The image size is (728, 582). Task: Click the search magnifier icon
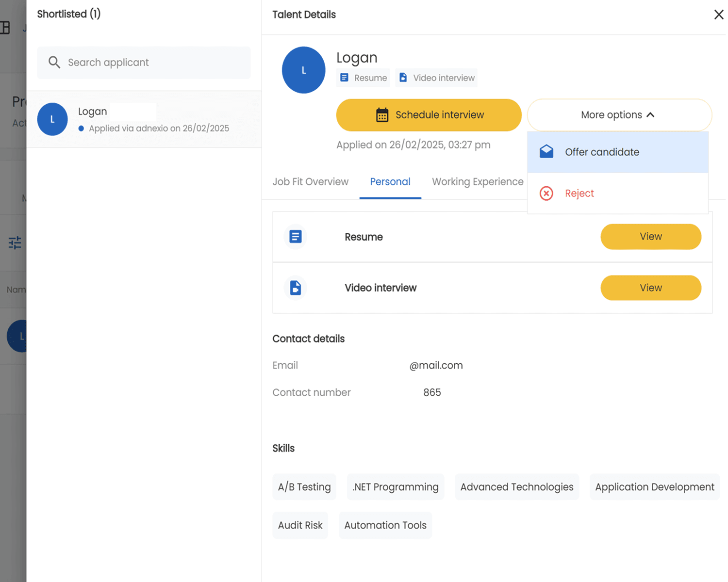[54, 63]
